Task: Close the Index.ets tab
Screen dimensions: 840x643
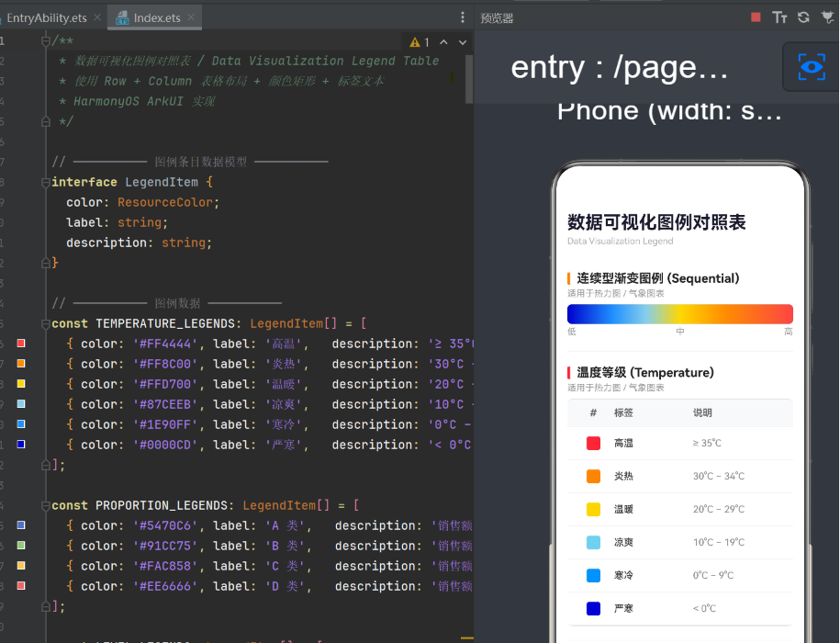Action: (191, 17)
